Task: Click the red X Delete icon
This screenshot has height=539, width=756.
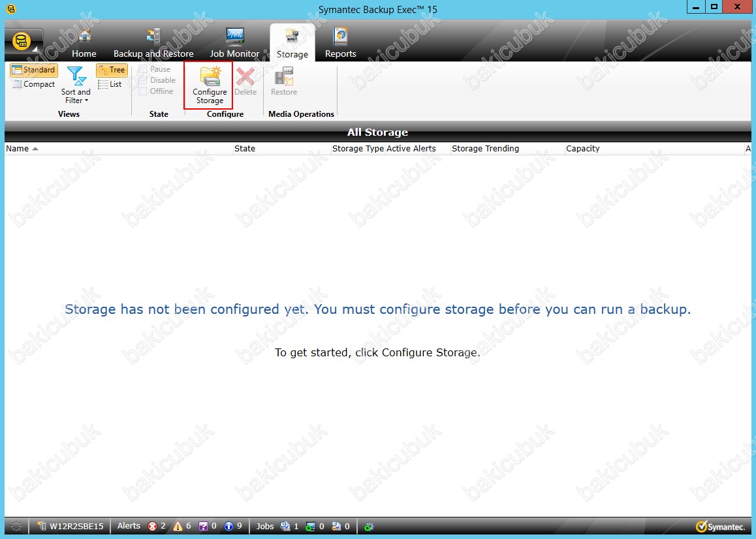Action: pos(245,76)
